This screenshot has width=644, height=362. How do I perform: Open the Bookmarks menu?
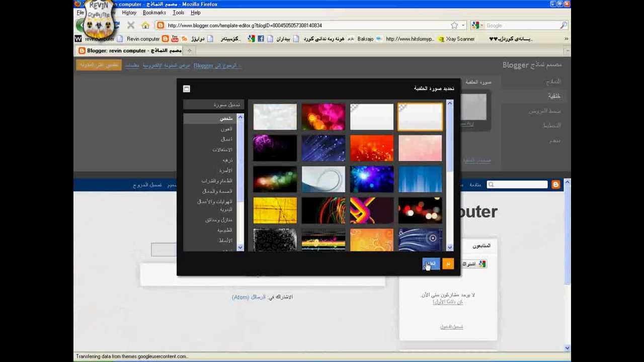[x=154, y=13]
